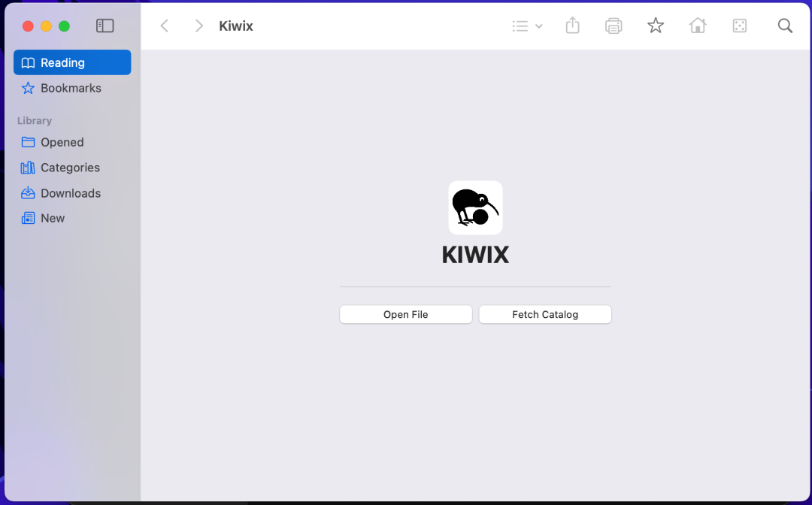Screen dimensions: 812x505
Task: Click the forward navigation arrow
Action: pyautogui.click(x=198, y=26)
